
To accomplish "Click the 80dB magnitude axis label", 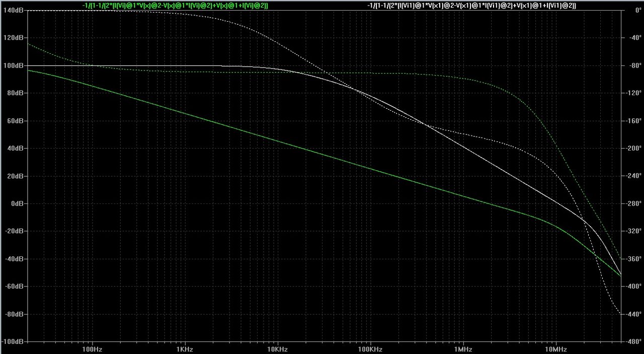I will coord(15,94).
